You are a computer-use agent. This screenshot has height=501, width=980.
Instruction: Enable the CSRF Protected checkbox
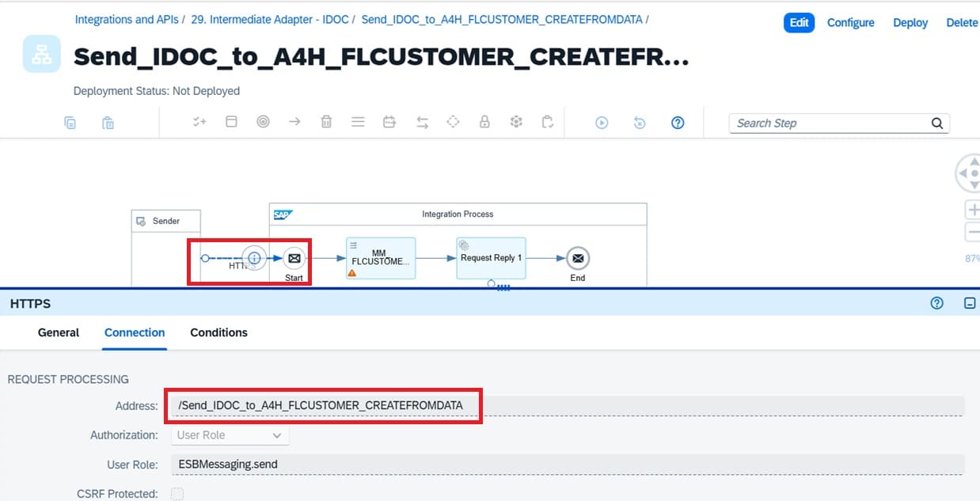(x=177, y=494)
